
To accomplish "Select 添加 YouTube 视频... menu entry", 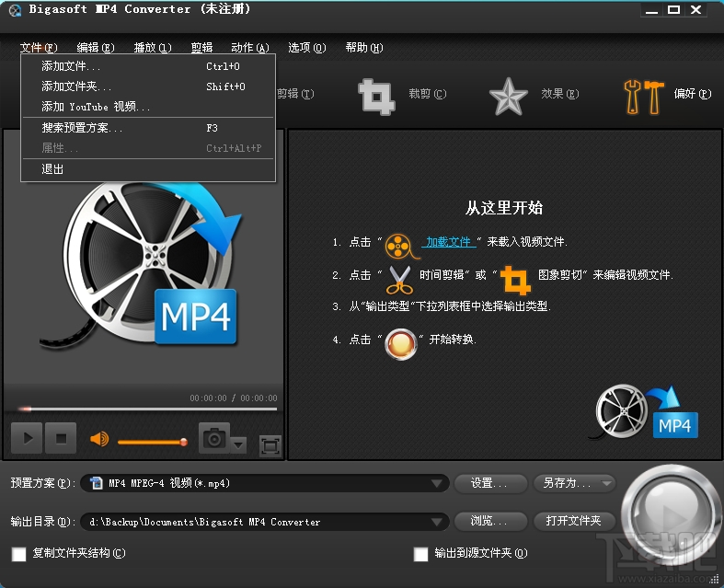I will [x=148, y=107].
